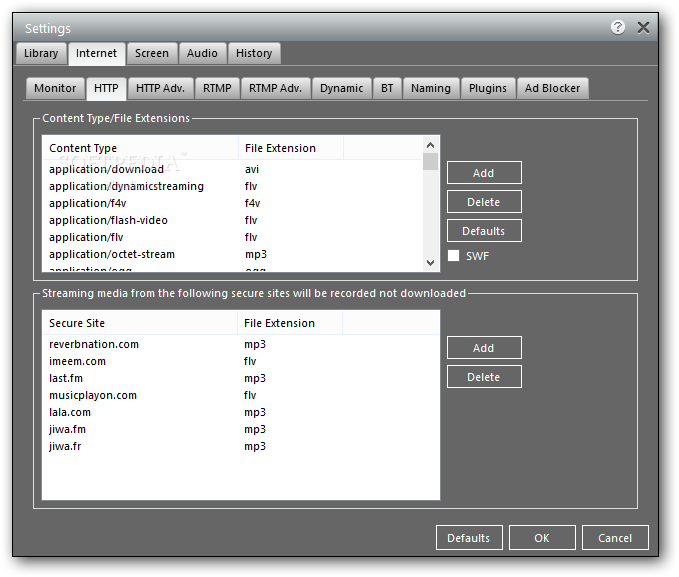The width and height of the screenshot is (679, 577).
Task: Click the content list scroll up arrow
Action: pyautogui.click(x=430, y=145)
